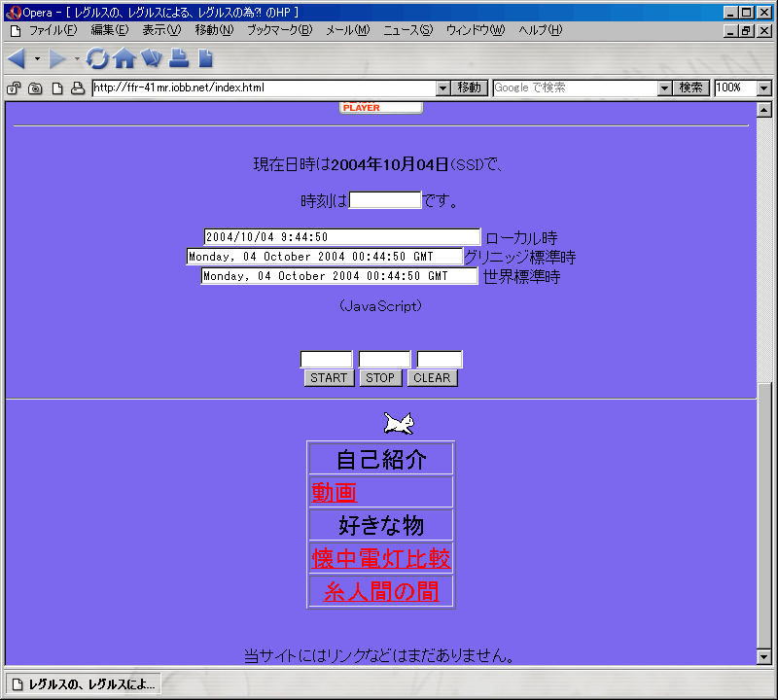This screenshot has width=778, height=700.
Task: Click the URL address field
Action: (x=265, y=87)
